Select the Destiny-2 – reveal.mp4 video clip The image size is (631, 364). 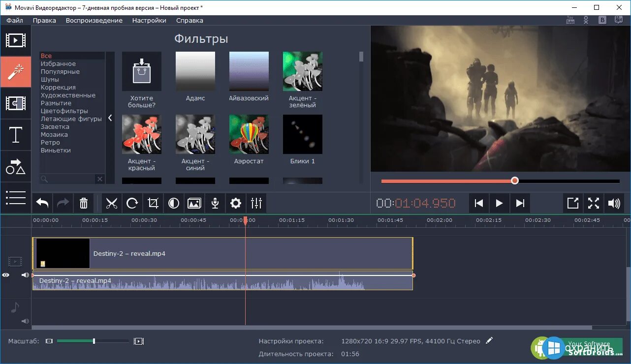[x=222, y=254]
